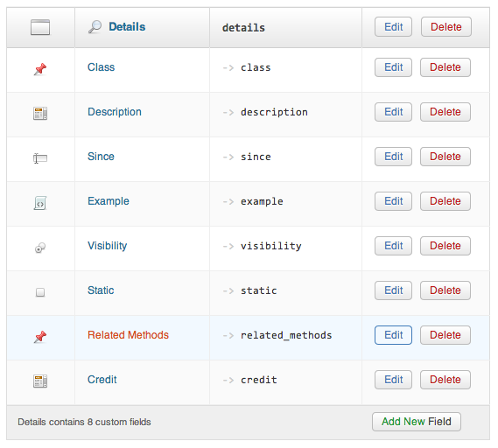The image size is (498, 448).
Task: Click the pushpin icon for Related Methods
Action: pyautogui.click(x=40, y=336)
